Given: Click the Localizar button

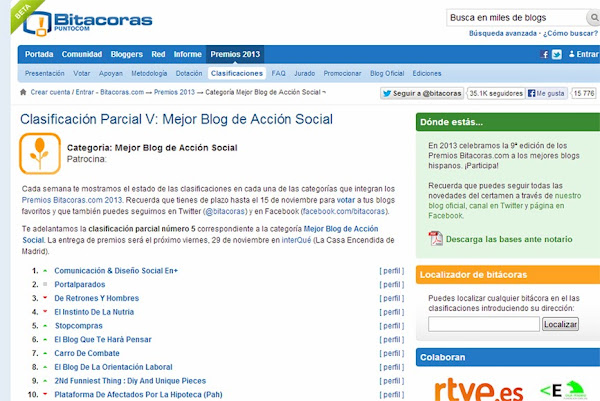Looking at the screenshot, I should 560,324.
